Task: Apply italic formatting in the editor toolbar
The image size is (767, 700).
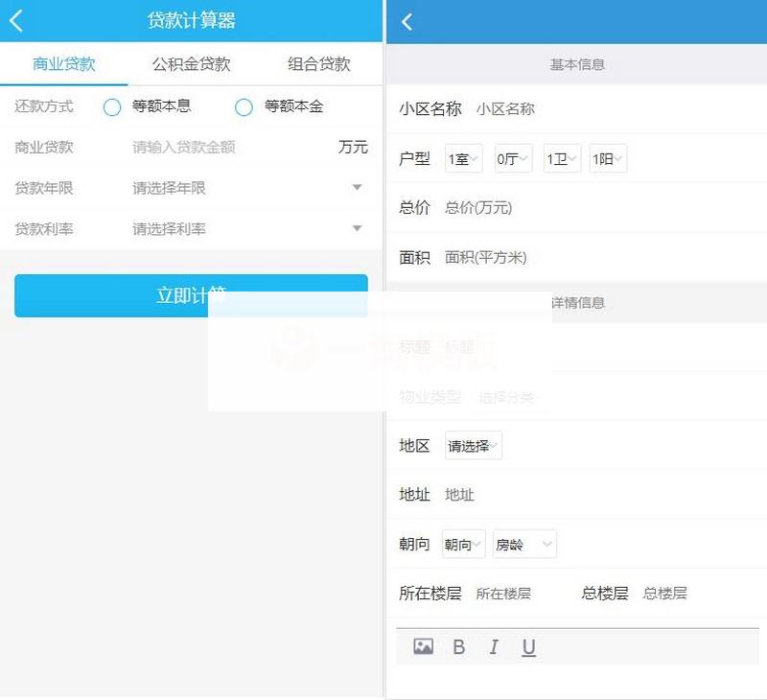Action: coord(493,646)
